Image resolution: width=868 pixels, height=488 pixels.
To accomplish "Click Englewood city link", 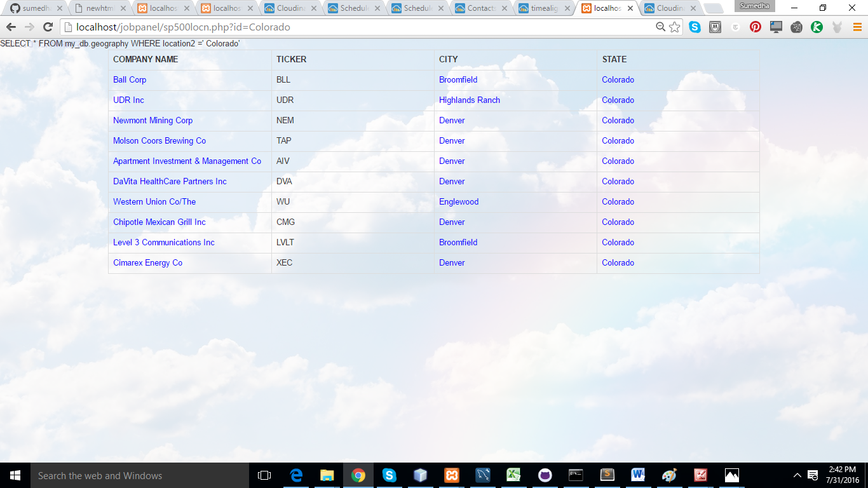I will click(x=459, y=201).
